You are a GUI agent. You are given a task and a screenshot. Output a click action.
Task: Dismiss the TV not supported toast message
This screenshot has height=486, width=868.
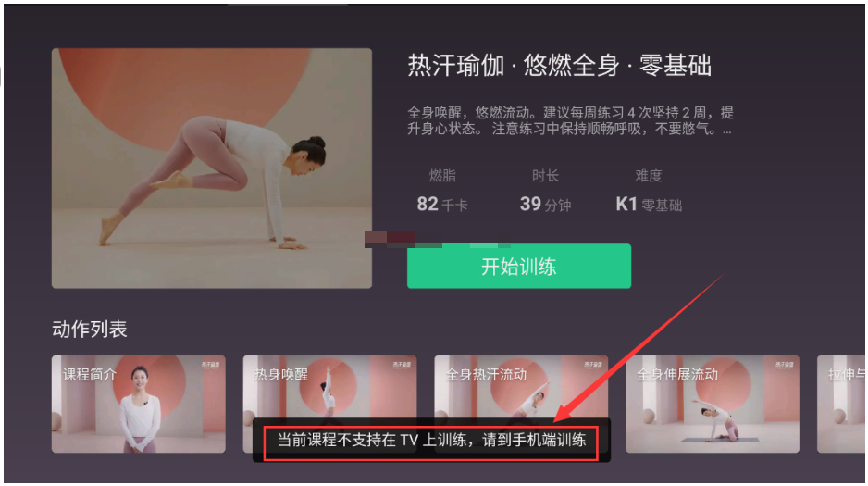[431, 440]
